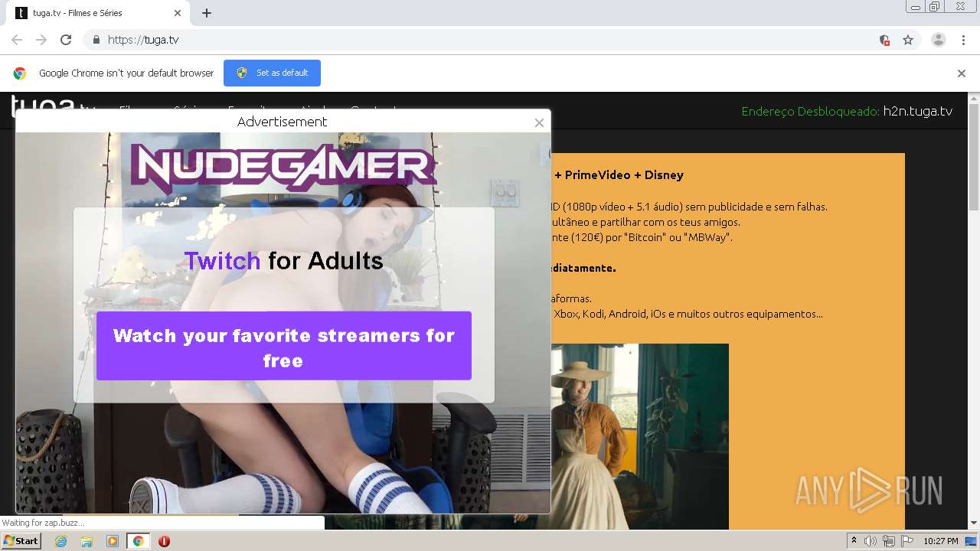
Task: Minimize the Chrome window
Action: 916,7
